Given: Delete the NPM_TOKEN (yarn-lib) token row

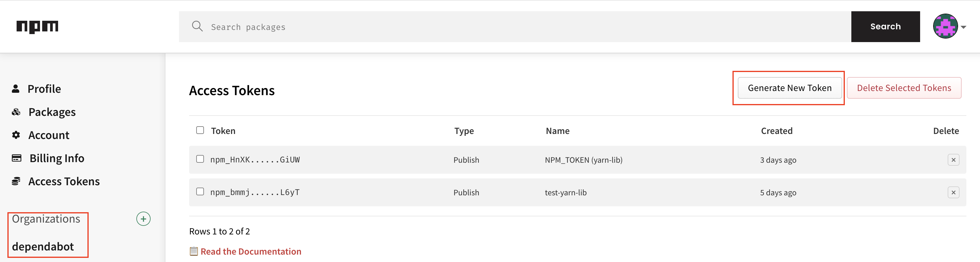Looking at the screenshot, I should (x=953, y=160).
